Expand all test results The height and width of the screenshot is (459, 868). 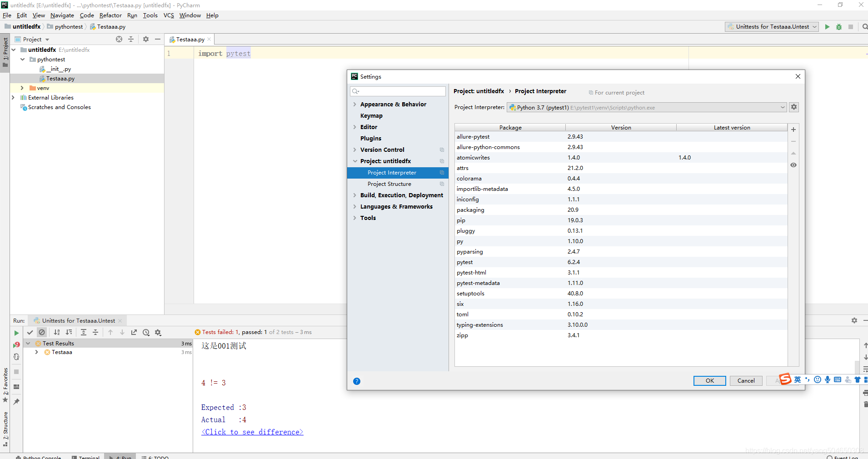pos(84,332)
